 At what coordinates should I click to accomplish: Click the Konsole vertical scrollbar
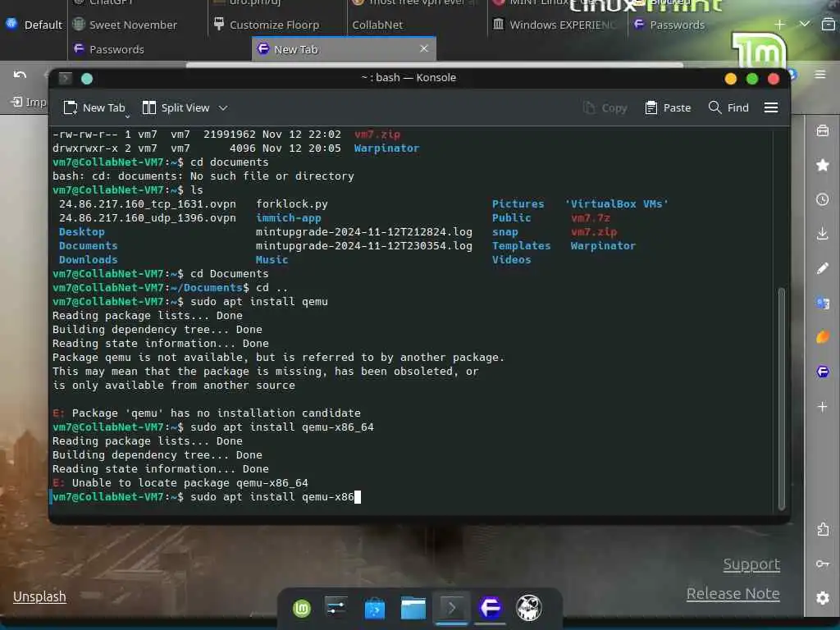(781, 399)
